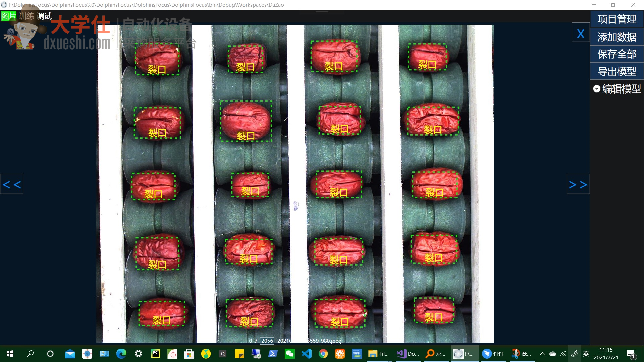The width and height of the screenshot is (644, 362).
Task: Open Microsoft Store in taskbar
Action: (189, 354)
